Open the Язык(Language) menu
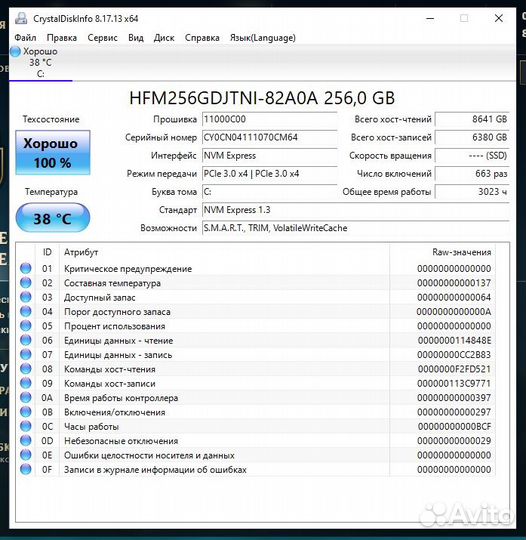The image size is (526, 540). (262, 38)
